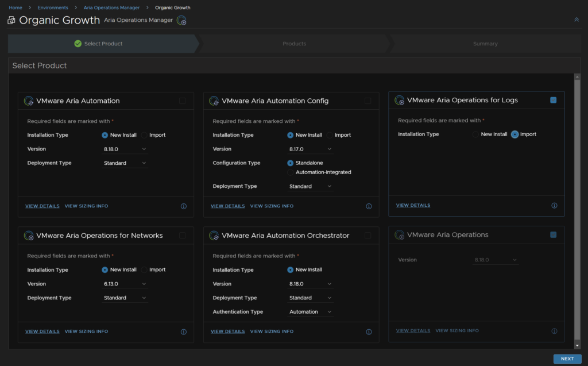Open info icon on Aria Automation Config card
This screenshot has height=366, width=588.
click(369, 206)
